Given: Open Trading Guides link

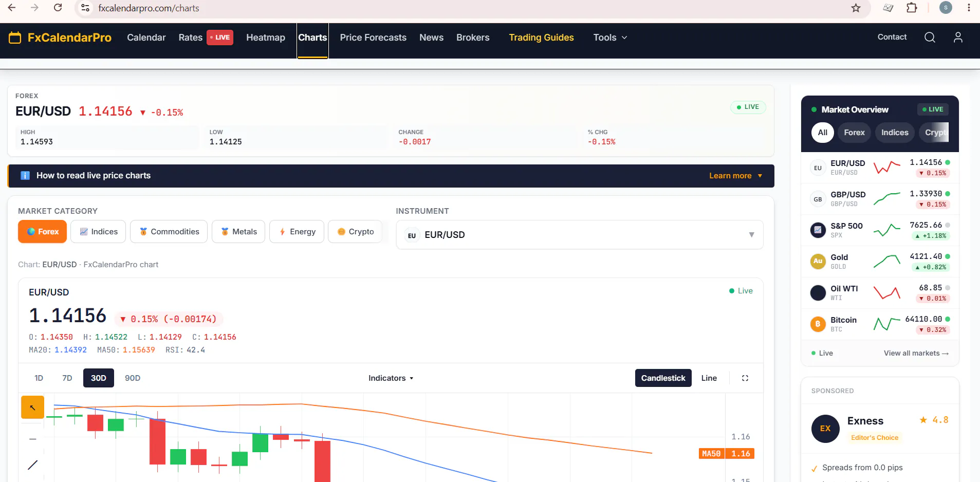Looking at the screenshot, I should tap(541, 38).
